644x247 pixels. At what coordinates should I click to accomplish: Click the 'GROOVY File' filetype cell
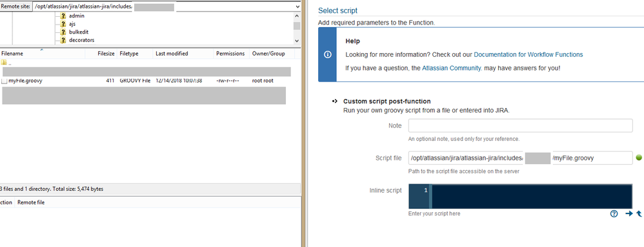click(135, 81)
